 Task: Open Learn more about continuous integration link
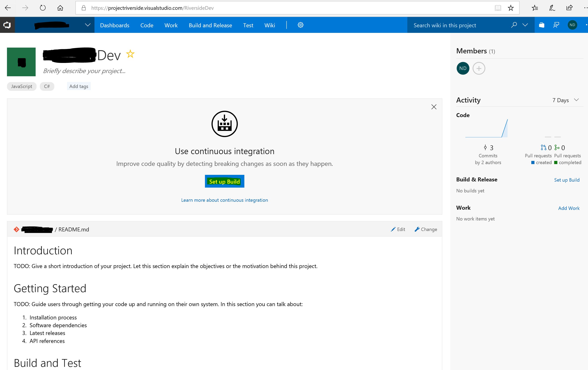point(224,200)
